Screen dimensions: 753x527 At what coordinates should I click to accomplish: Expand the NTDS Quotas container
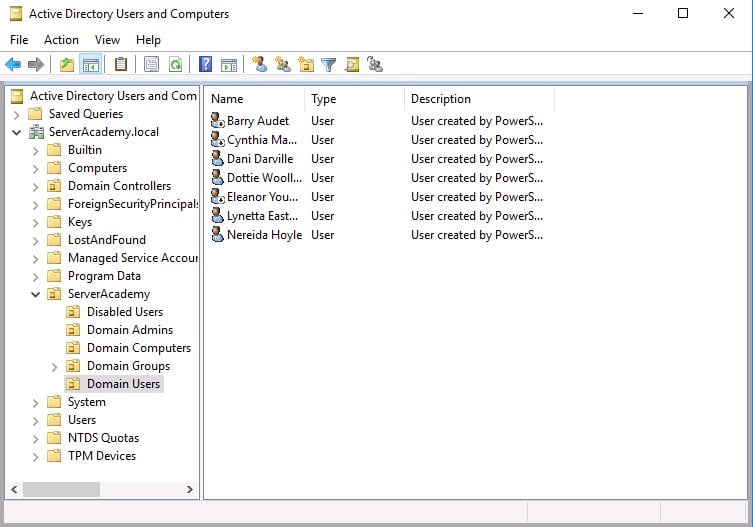point(35,439)
